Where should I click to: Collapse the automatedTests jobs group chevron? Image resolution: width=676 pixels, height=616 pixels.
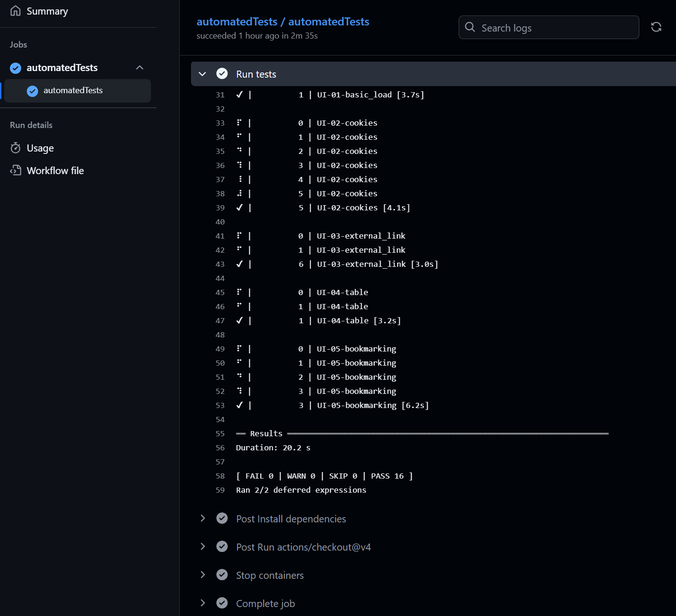pos(140,67)
